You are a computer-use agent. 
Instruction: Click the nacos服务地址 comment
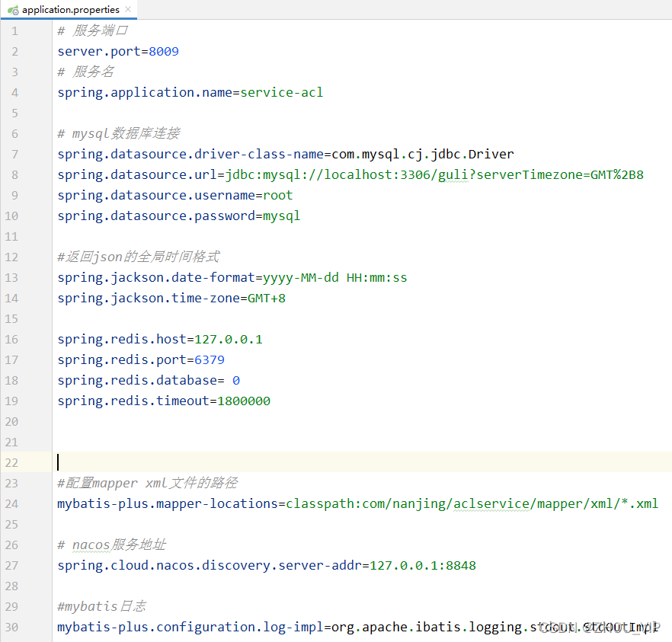(x=111, y=545)
